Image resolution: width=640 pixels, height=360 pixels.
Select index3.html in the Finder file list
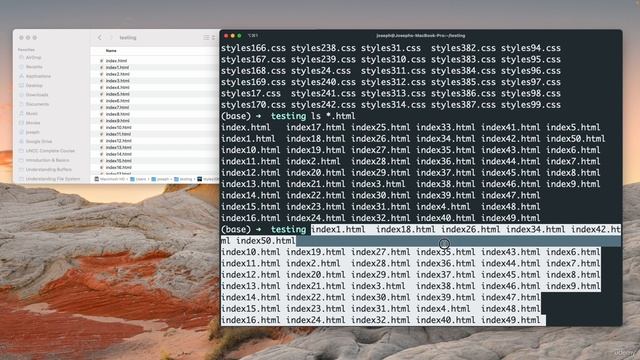pyautogui.click(x=118, y=81)
